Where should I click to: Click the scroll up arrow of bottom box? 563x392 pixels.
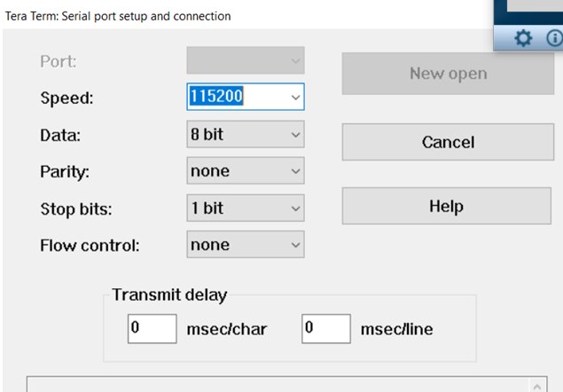536,385
